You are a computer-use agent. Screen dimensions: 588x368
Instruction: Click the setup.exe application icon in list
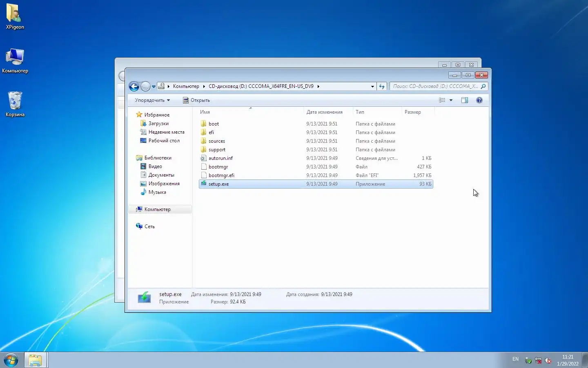tap(204, 184)
